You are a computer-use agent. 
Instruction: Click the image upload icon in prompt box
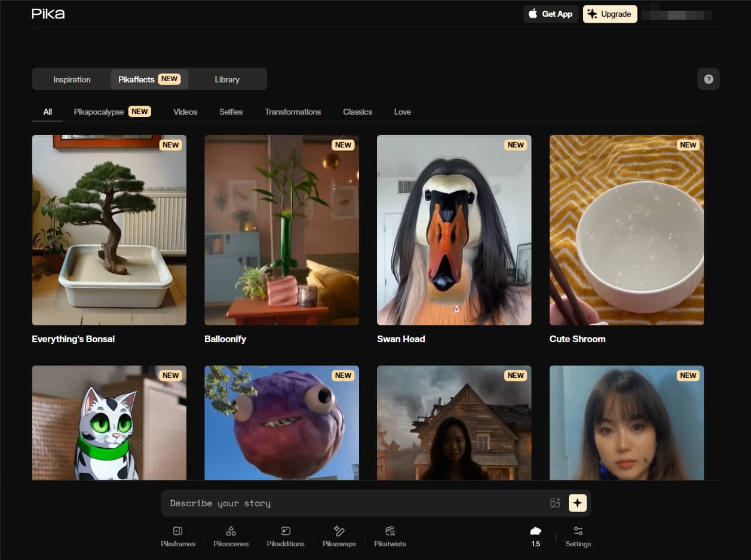pos(555,503)
